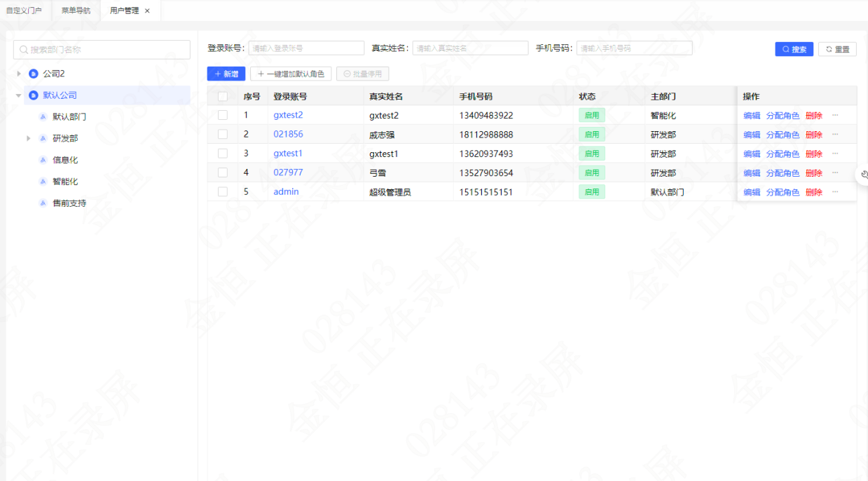Expand the 研发部 tree node
This screenshot has height=481, width=868.
coord(29,139)
